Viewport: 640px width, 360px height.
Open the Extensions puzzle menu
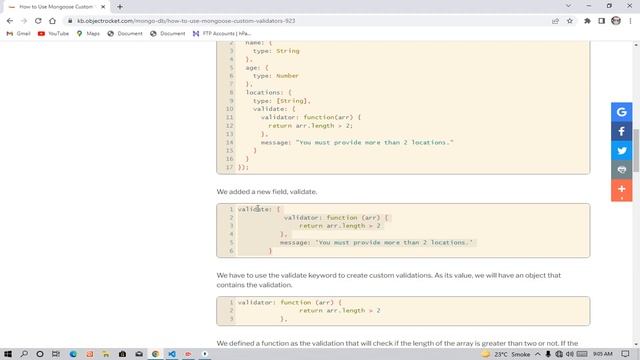click(x=587, y=21)
